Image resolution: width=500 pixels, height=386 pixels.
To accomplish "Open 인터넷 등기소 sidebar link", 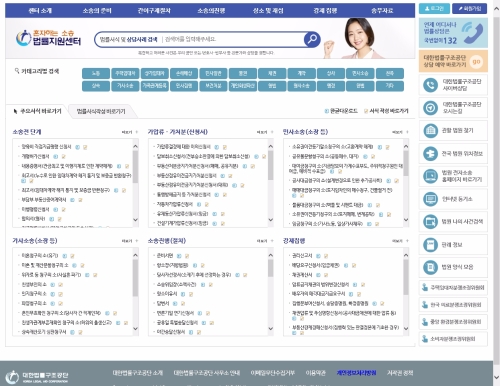I will click(453, 199).
